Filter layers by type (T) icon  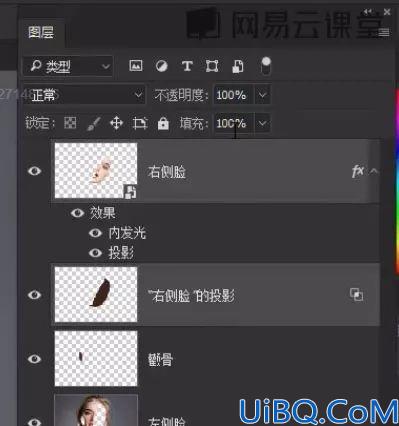[187, 66]
